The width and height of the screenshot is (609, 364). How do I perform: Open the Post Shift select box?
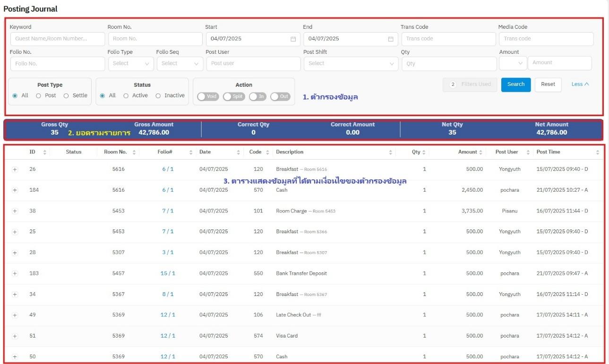351,64
